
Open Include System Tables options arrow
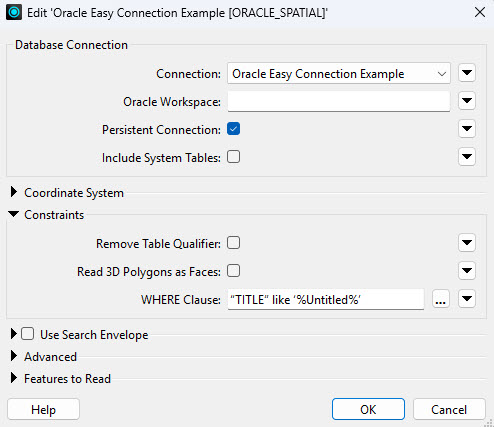[x=467, y=157]
